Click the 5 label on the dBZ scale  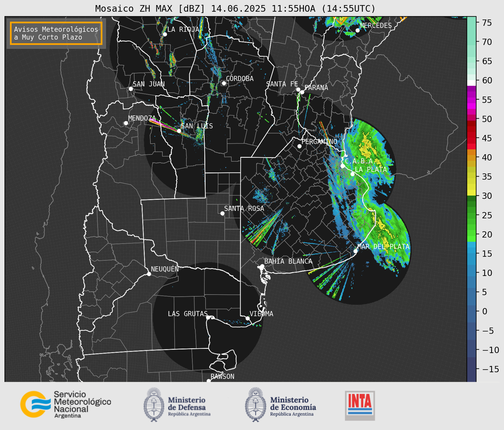(484, 292)
